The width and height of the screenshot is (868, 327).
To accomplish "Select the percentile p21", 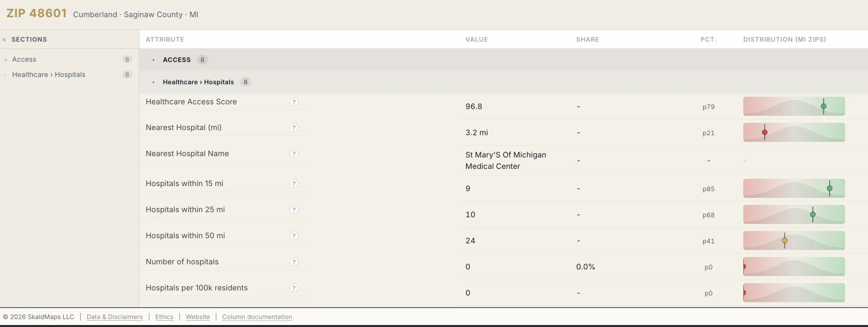I will tap(708, 133).
